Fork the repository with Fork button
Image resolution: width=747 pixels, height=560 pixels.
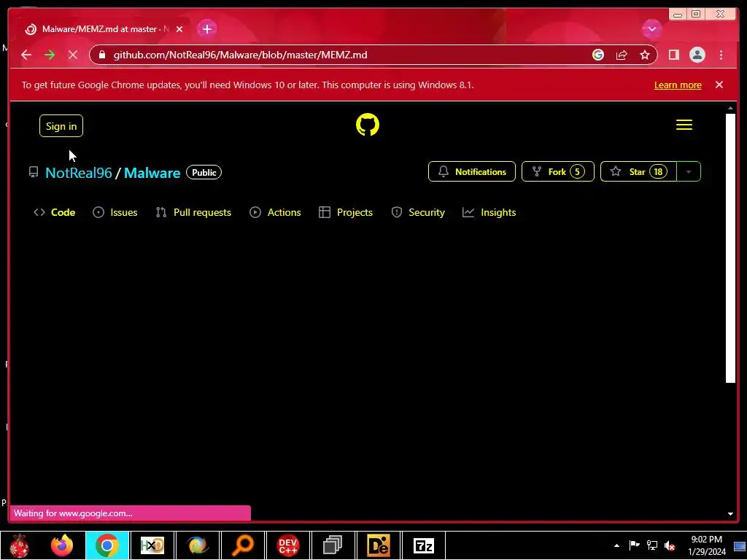tap(558, 171)
